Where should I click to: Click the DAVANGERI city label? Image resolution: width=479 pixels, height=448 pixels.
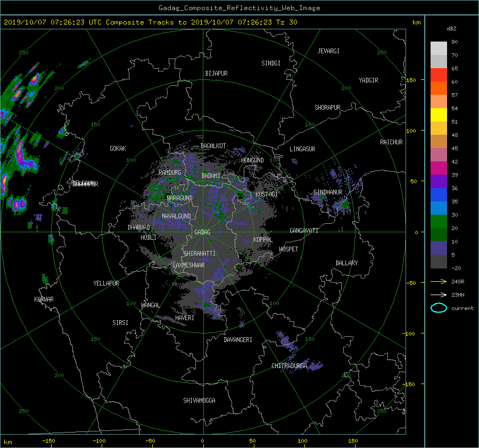[238, 340]
